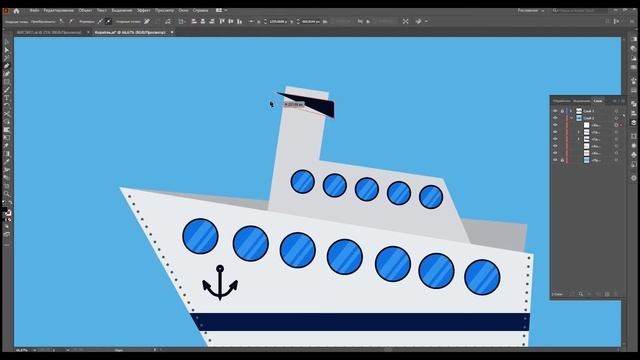The image size is (640, 360).
Task: Click the anchor shape on the ship hull
Action: click(x=220, y=282)
